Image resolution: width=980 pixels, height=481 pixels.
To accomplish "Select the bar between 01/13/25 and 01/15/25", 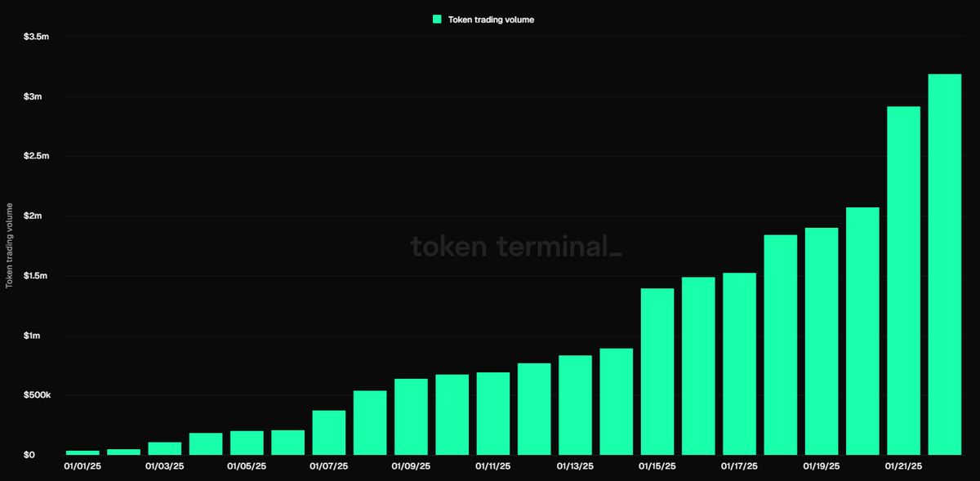I will point(617,402).
